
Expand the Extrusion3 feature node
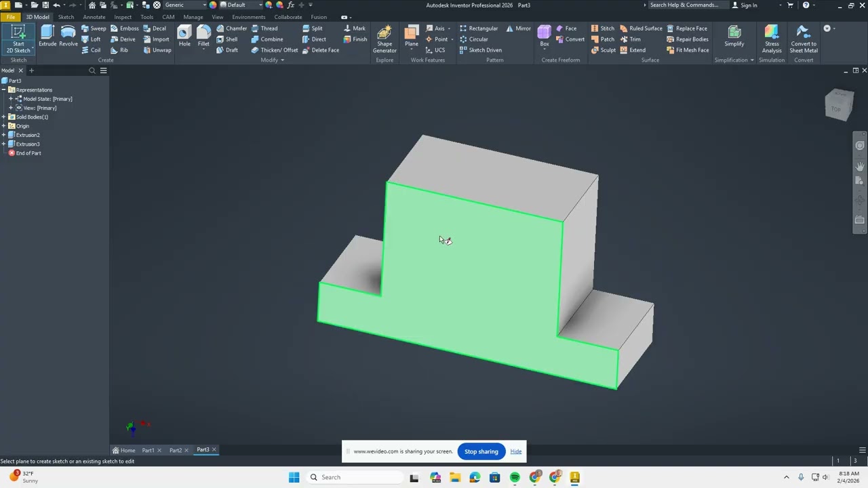click(4, 144)
